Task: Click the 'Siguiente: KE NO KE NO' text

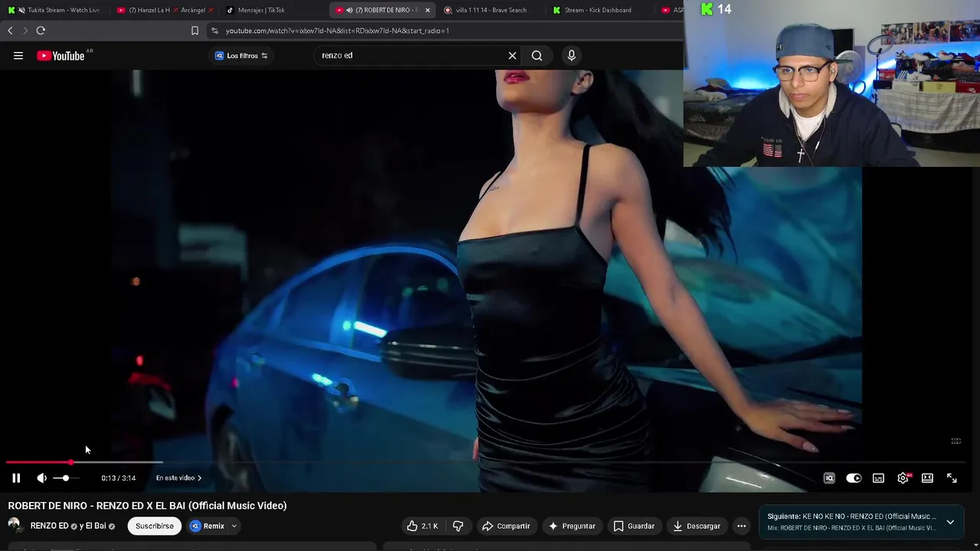Action: click(851, 517)
